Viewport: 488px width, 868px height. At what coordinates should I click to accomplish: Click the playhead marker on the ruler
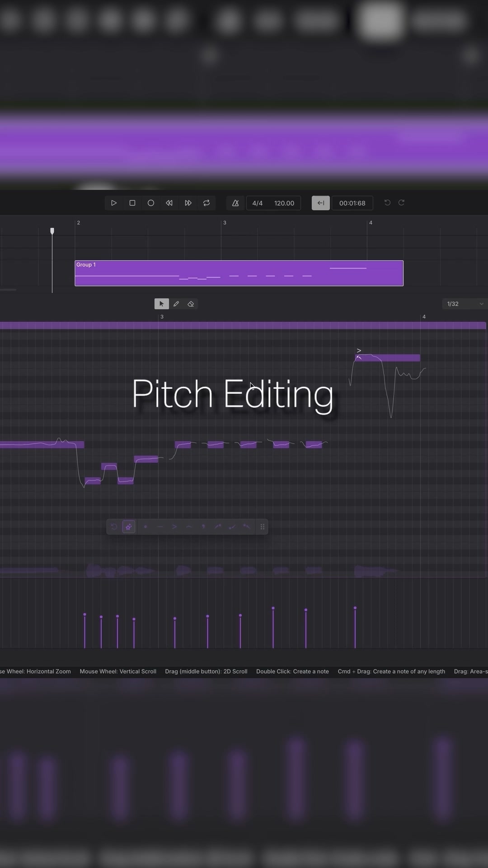point(52,231)
